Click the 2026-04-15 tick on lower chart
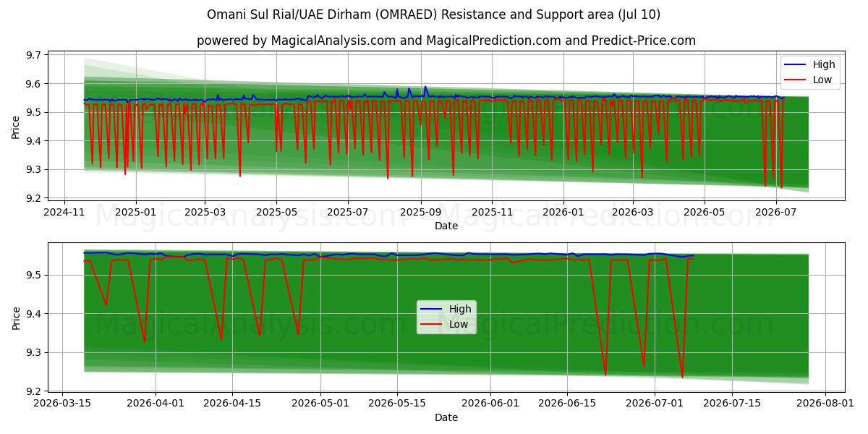The image size is (868, 434). point(233,404)
